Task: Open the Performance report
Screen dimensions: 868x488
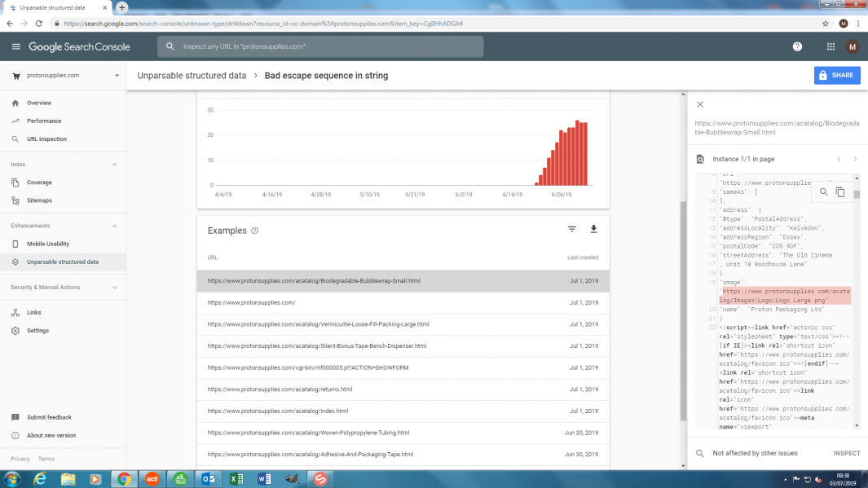Action: [44, 121]
